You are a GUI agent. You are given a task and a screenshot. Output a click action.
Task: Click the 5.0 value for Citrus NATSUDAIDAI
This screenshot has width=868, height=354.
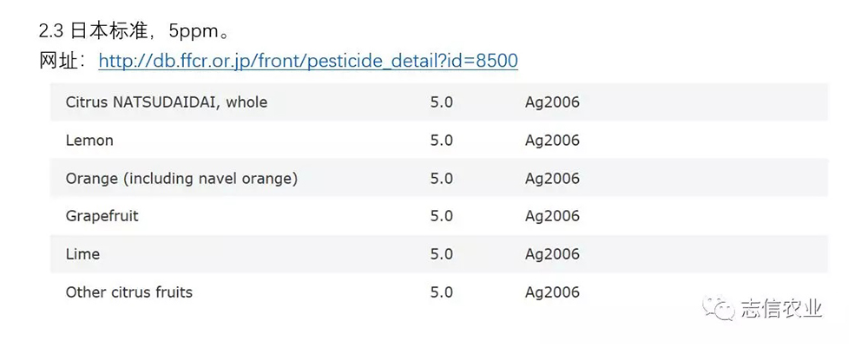[x=442, y=102]
